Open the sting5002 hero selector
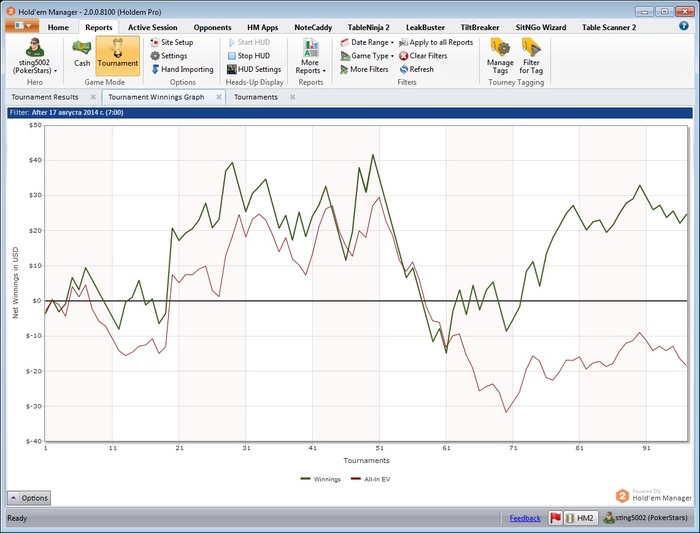Viewport: 700px width, 533px height. (x=35, y=57)
